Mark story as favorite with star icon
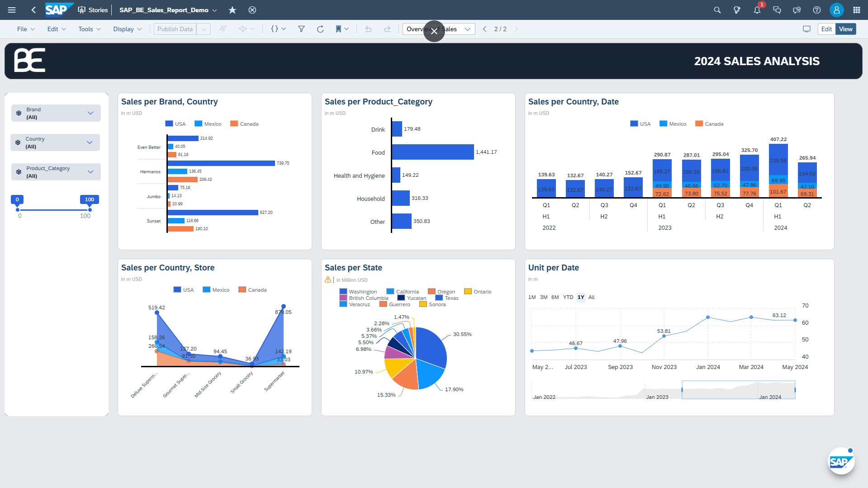Viewport: 868px width, 488px height. tap(232, 10)
